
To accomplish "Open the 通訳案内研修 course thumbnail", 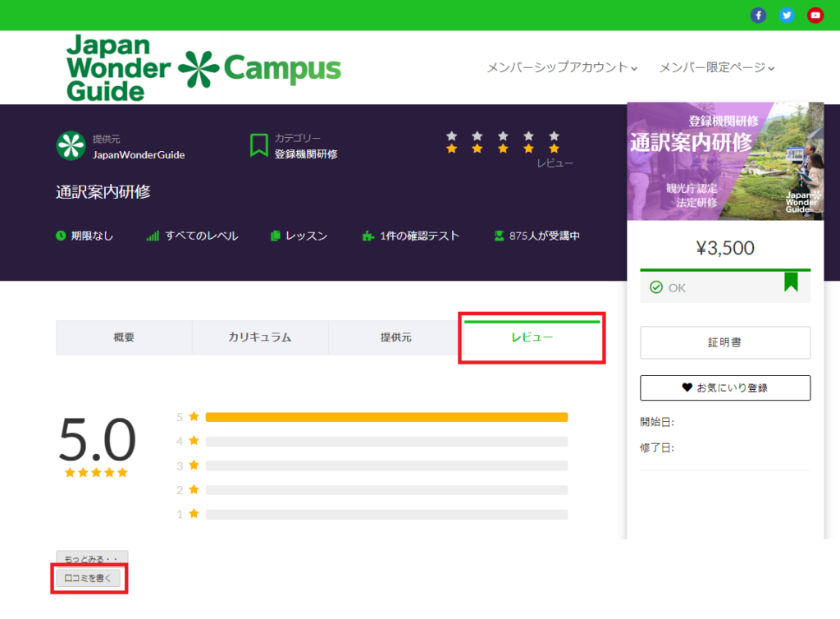I will 725,161.
